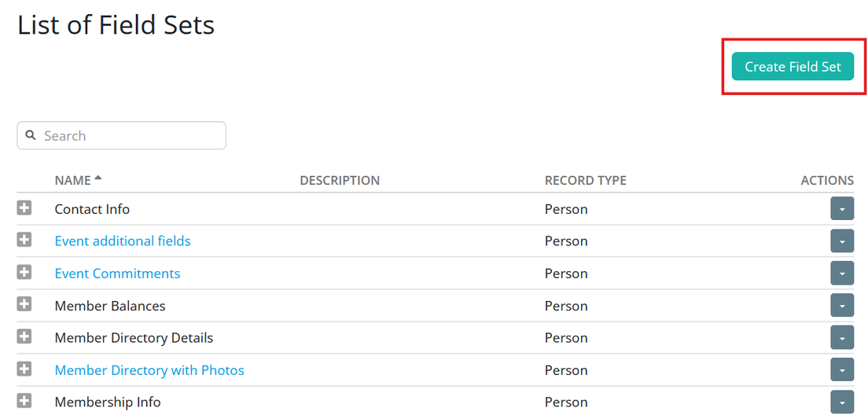Open actions dropdown for Member Directory Details
This screenshot has height=415, width=868.
coord(842,337)
